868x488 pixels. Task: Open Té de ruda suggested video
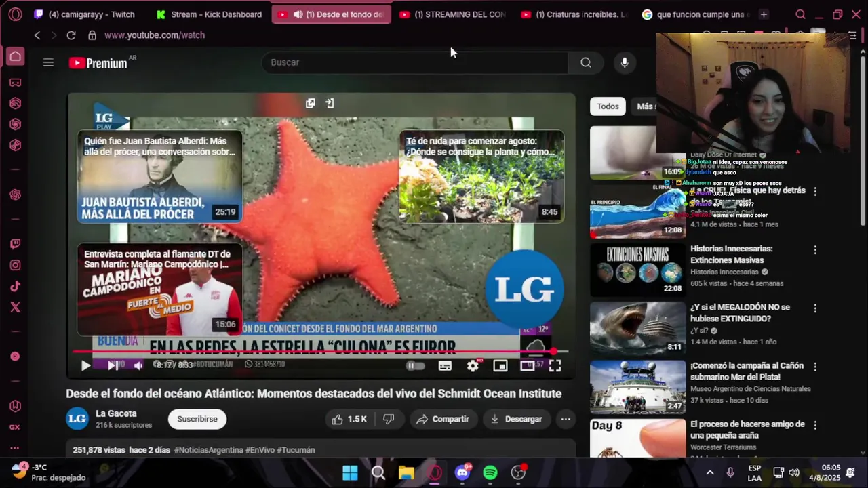pos(481,176)
